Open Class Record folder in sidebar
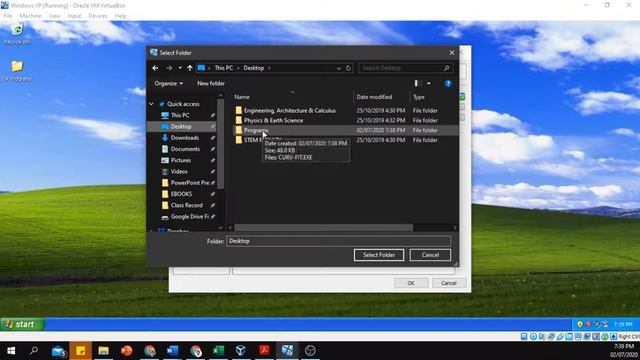Viewport: 640px width, 360px height. 186,205
